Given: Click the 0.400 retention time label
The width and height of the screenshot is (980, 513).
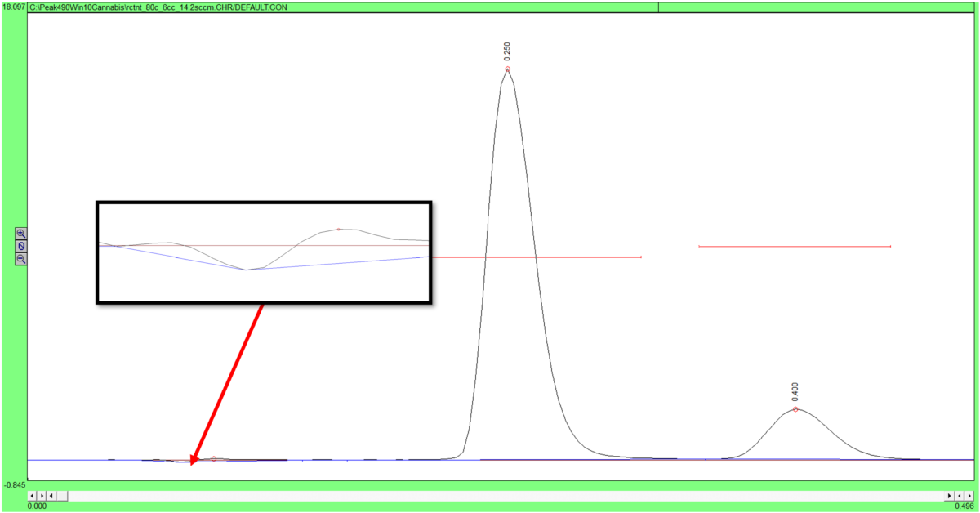Looking at the screenshot, I should point(795,392).
